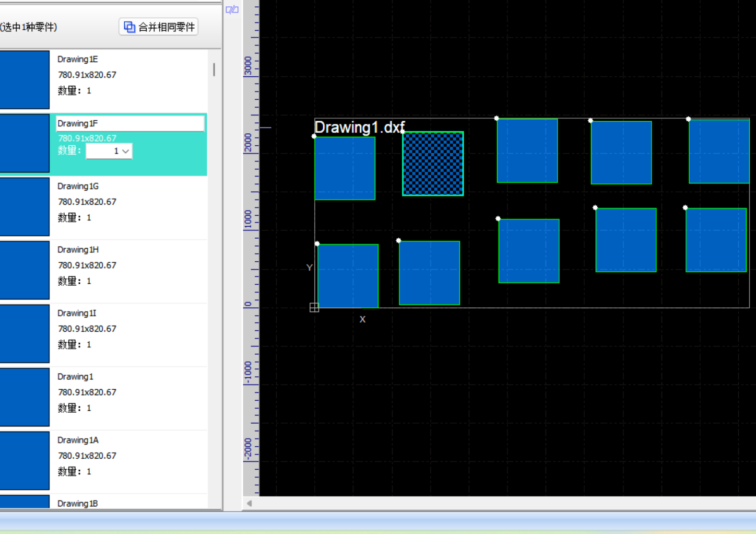Image resolution: width=756 pixels, height=534 pixels.
Task: Click the left arrow of the horizontal scrollbar
Action: tap(250, 503)
